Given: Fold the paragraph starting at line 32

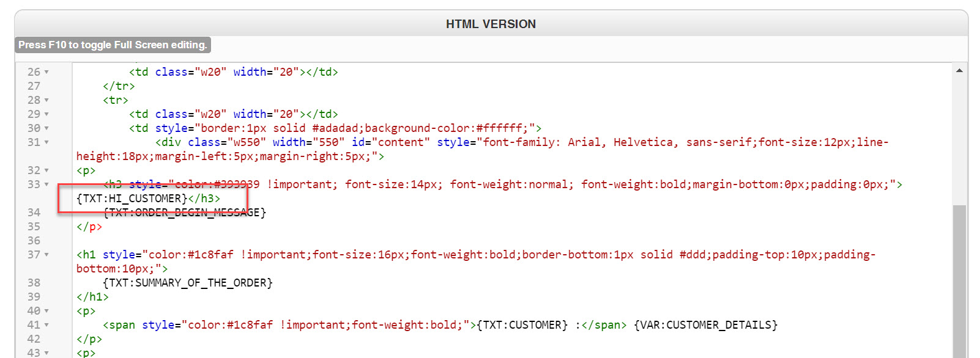Looking at the screenshot, I should [x=46, y=170].
